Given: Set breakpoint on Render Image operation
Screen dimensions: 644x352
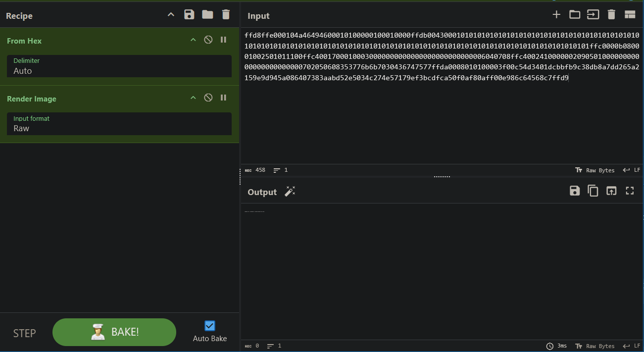Looking at the screenshot, I should 223,98.
